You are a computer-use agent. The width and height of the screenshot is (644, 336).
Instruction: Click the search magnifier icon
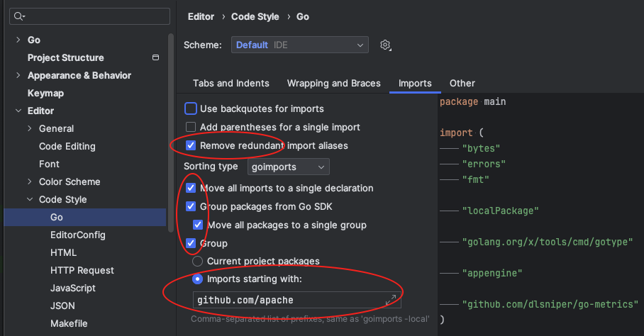[19, 16]
